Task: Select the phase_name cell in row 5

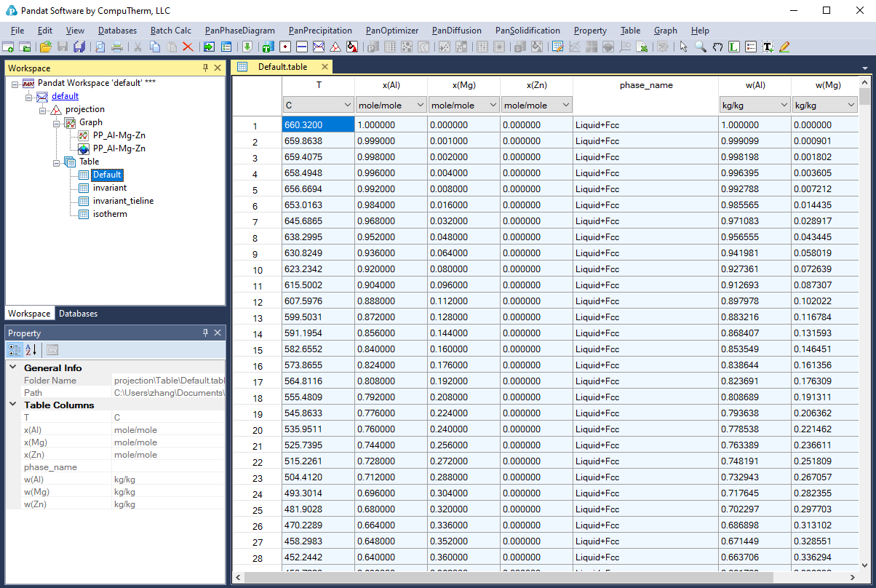Action: tap(645, 189)
